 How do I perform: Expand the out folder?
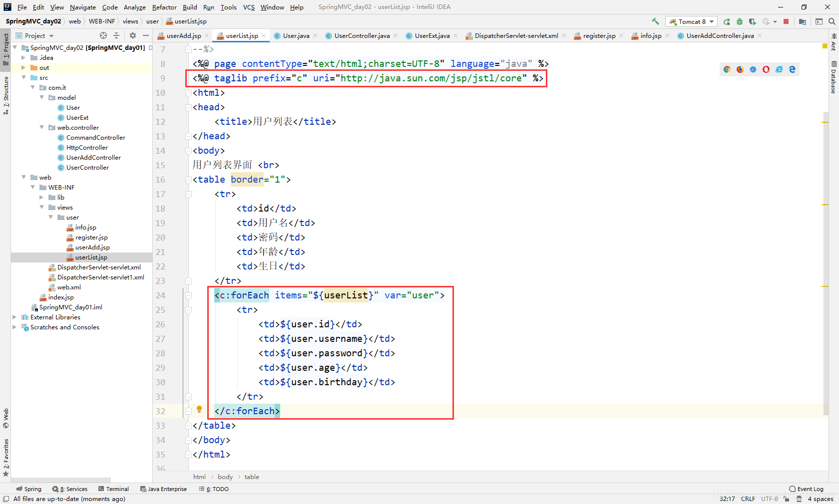tap(23, 67)
